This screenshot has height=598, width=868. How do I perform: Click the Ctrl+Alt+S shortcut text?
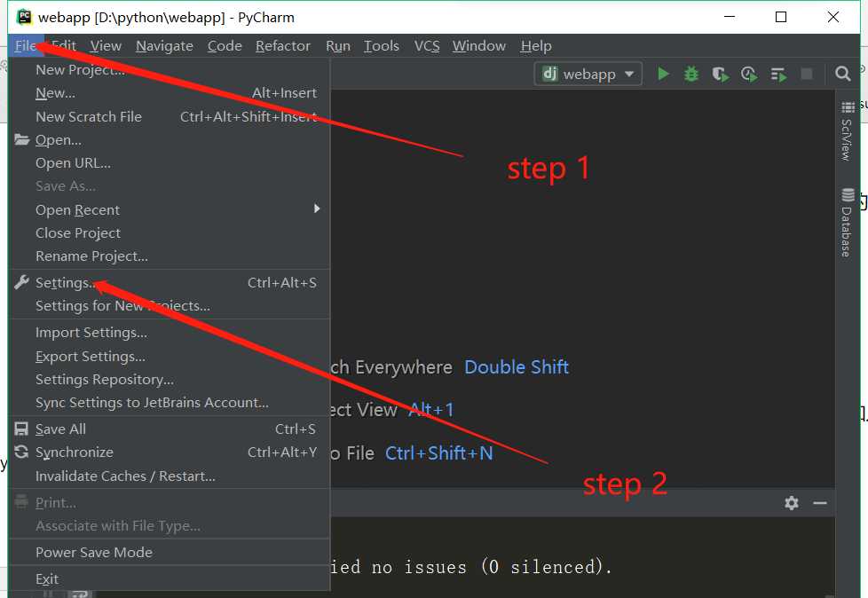click(x=281, y=283)
